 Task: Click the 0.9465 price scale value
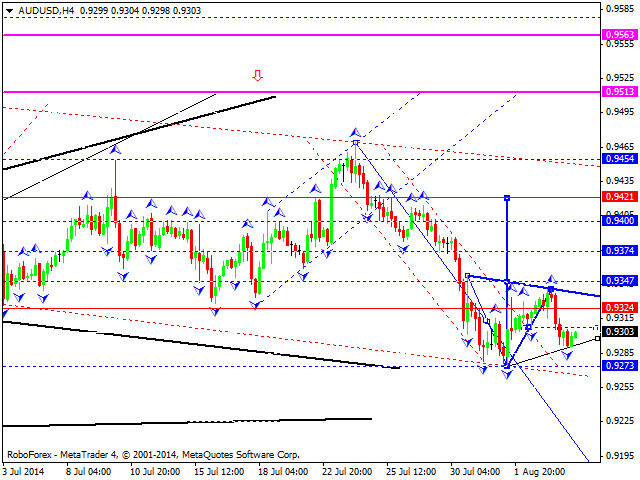(620, 146)
